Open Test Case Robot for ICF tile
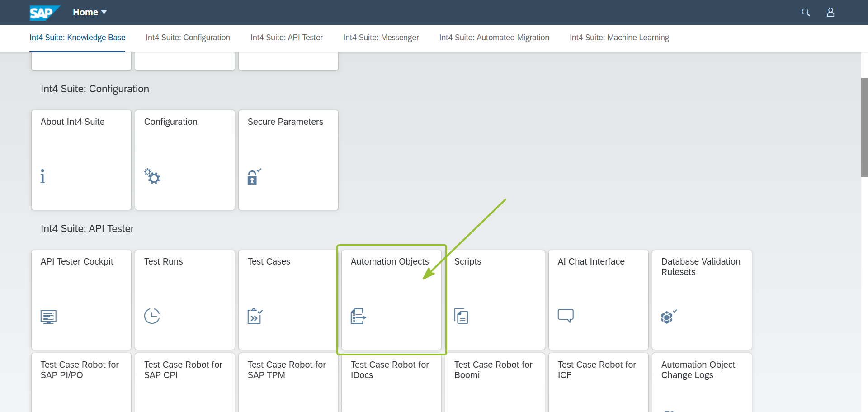Viewport: 868px width, 412px height. (x=599, y=383)
